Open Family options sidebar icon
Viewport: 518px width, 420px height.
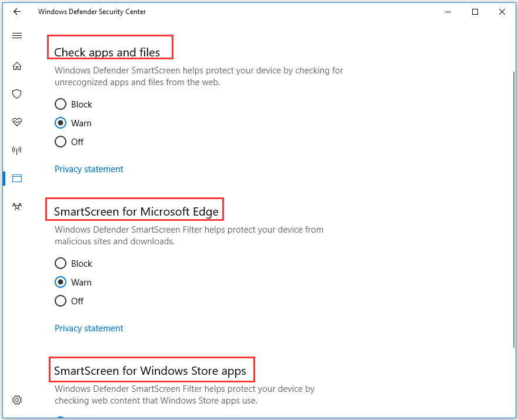[17, 206]
